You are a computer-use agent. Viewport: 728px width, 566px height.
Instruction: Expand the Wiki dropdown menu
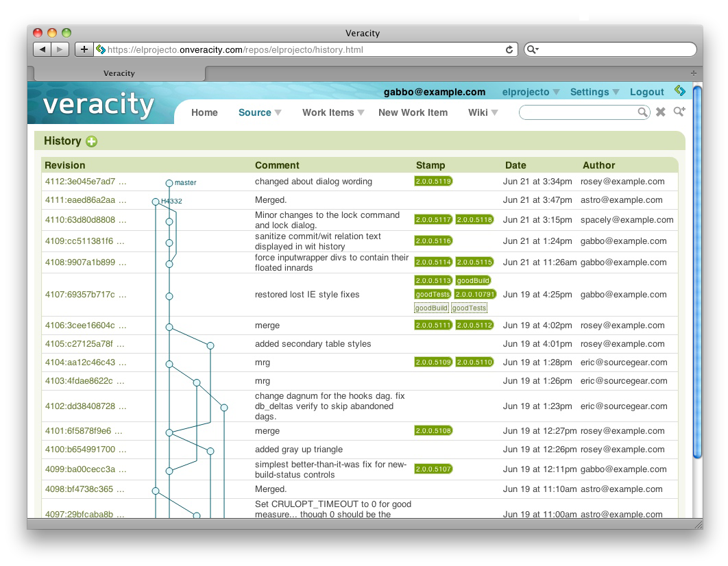pyautogui.click(x=483, y=112)
